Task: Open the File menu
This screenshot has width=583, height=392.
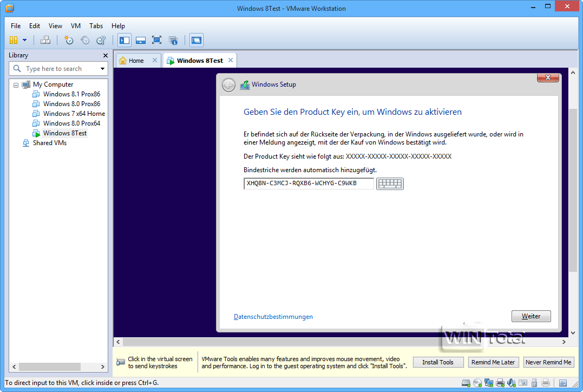Action: tap(16, 25)
